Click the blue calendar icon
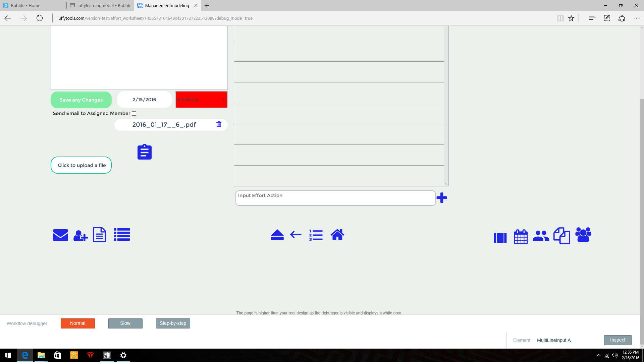Viewport: 644px width, 362px height. tap(521, 237)
